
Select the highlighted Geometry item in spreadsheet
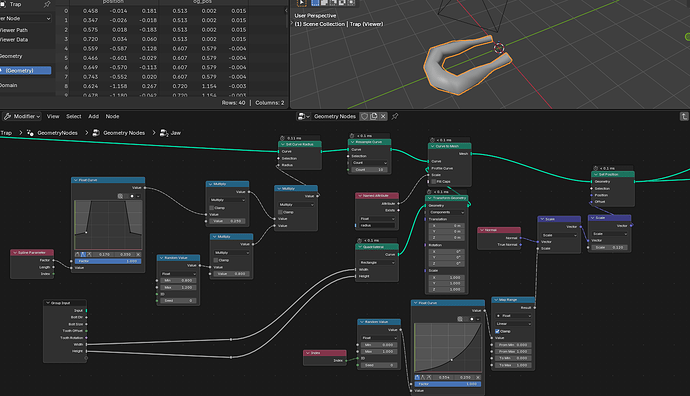tap(26, 70)
